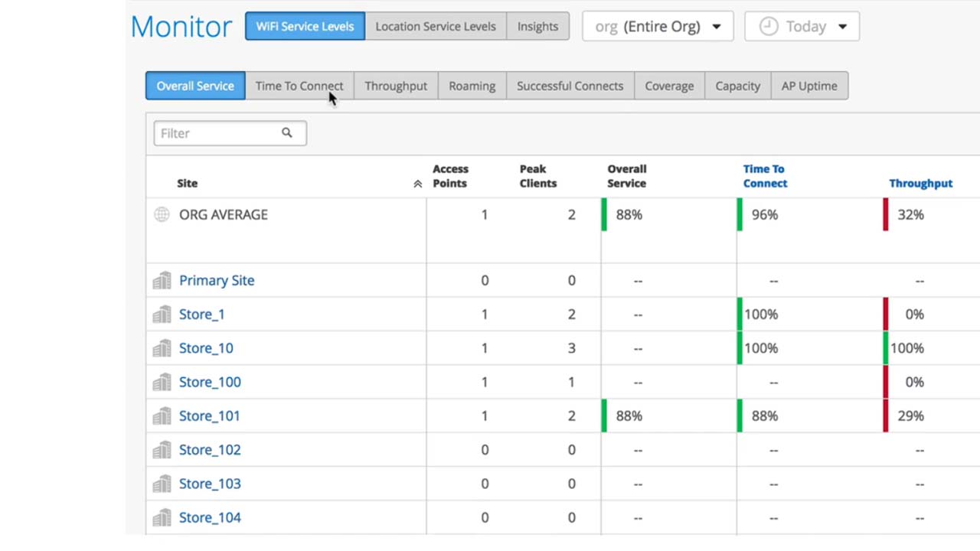Open the Today time range dropdown
The image size is (980, 551).
point(802,26)
